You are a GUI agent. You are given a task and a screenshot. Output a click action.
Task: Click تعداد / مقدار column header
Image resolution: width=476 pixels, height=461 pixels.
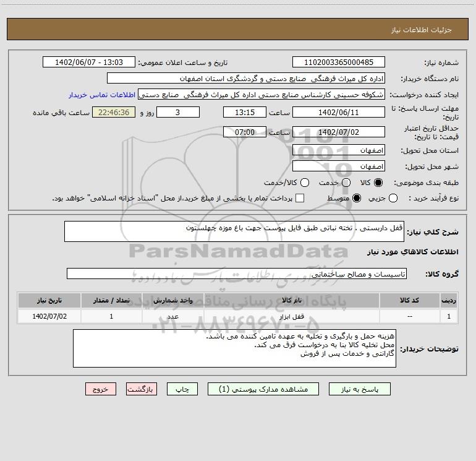point(111,301)
